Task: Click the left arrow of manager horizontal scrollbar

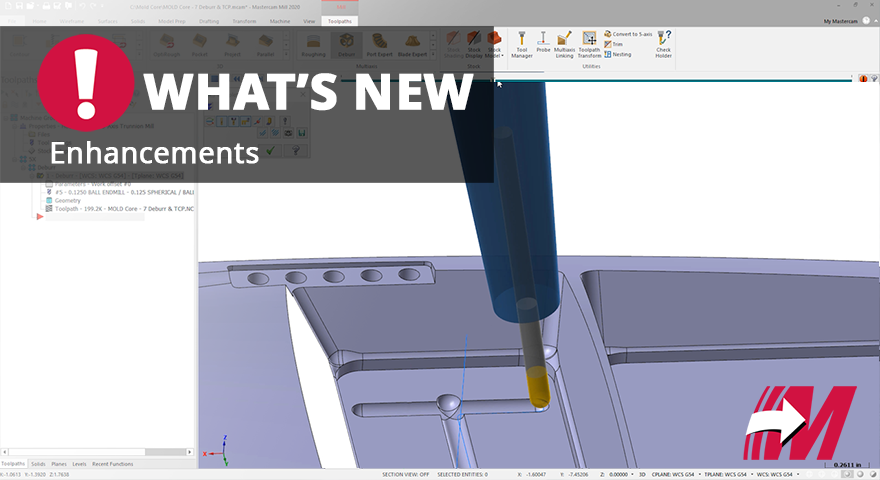Action: tap(4, 452)
